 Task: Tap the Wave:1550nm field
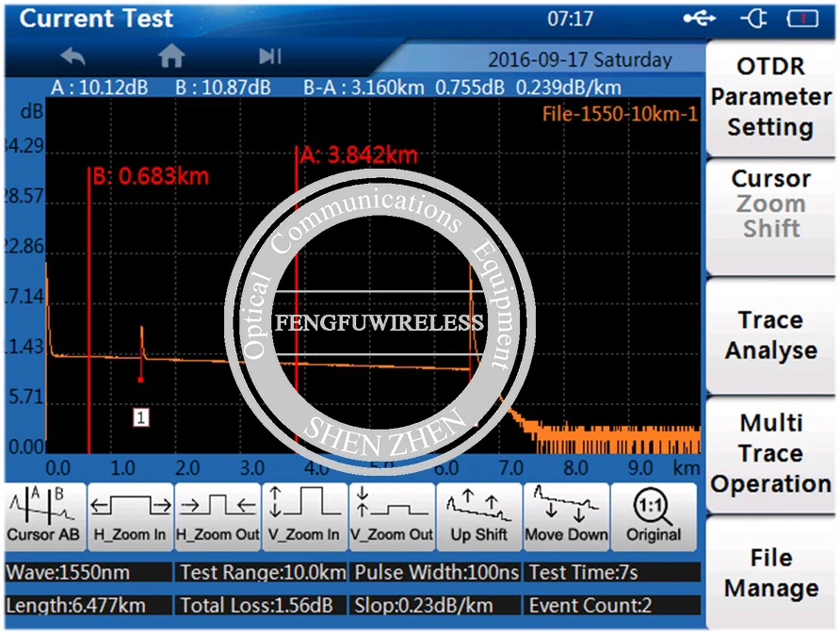click(x=89, y=573)
